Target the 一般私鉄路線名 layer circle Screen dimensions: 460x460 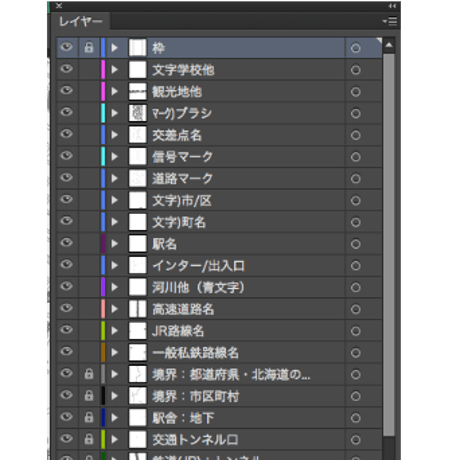click(356, 353)
